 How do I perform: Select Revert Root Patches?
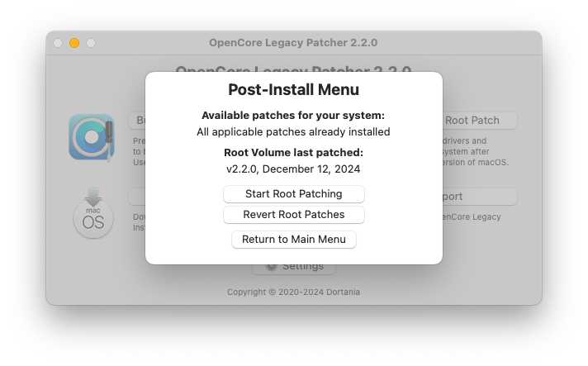(294, 215)
